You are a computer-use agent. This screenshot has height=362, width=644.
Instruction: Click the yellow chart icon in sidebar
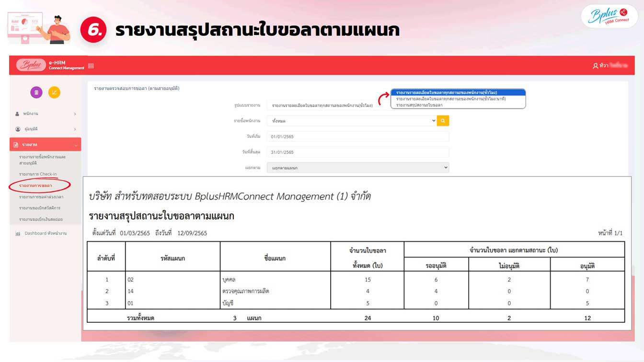54,92
